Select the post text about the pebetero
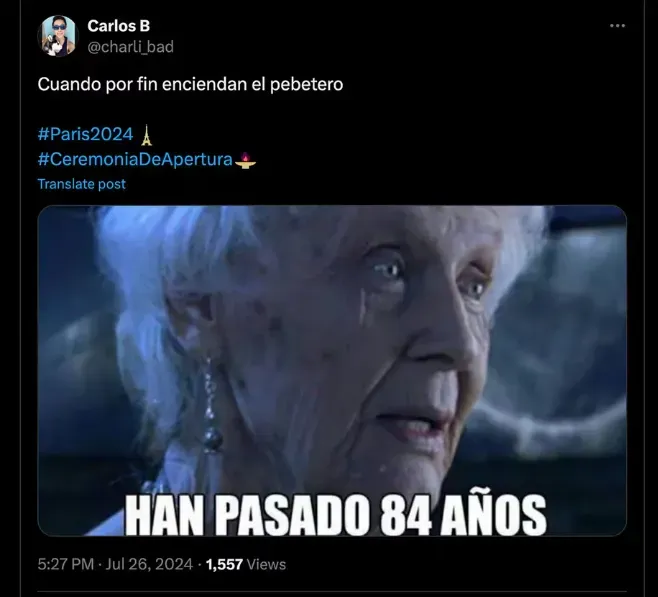The image size is (658, 597). point(190,84)
